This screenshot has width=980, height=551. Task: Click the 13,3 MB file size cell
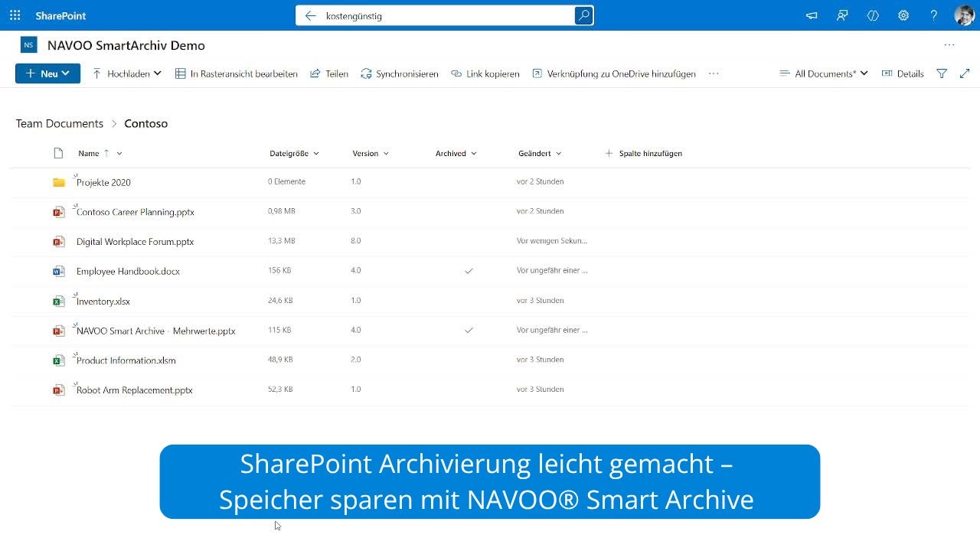click(281, 241)
